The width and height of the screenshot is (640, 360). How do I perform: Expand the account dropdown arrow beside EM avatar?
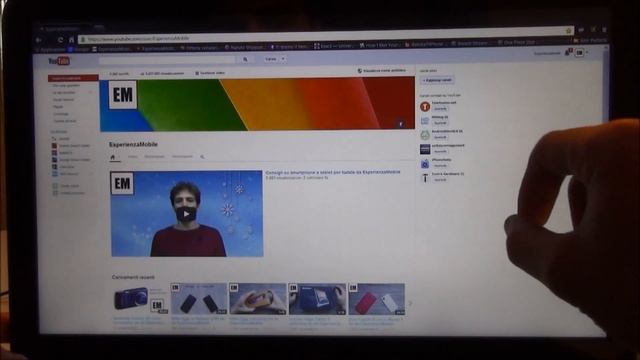click(x=587, y=53)
